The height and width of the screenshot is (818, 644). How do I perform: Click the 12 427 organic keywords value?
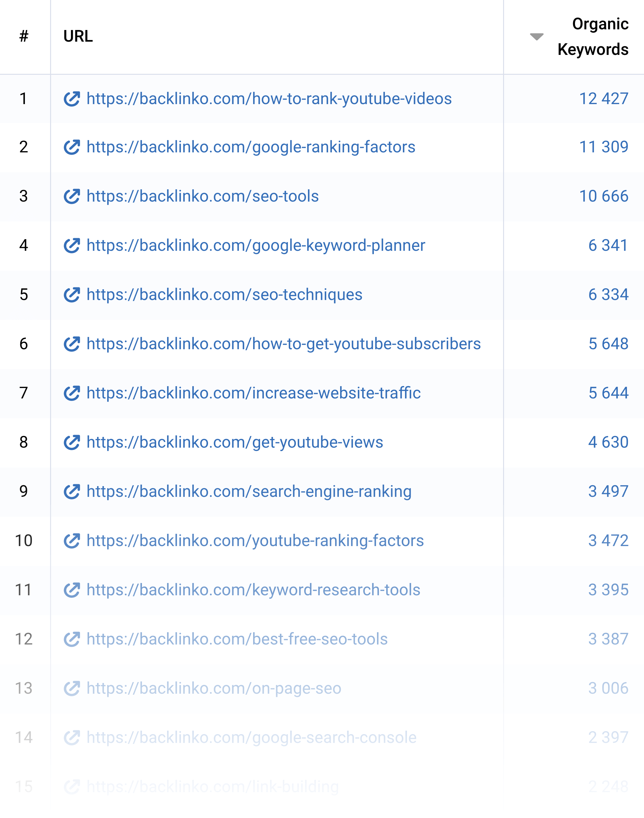604,99
